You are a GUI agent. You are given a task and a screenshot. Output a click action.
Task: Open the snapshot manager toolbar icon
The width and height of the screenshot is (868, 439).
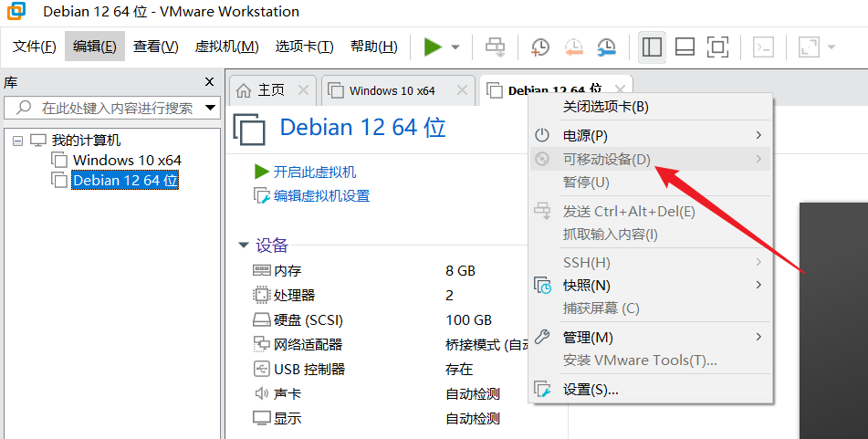(607, 47)
